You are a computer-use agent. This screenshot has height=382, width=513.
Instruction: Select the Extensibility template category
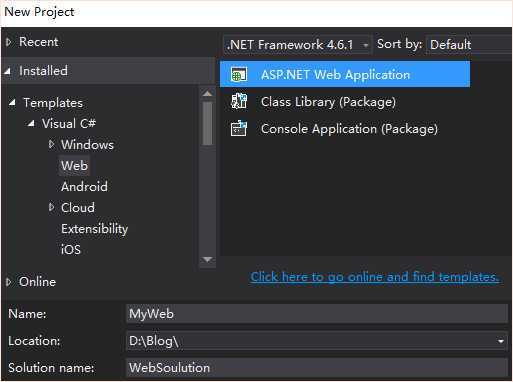pos(94,229)
